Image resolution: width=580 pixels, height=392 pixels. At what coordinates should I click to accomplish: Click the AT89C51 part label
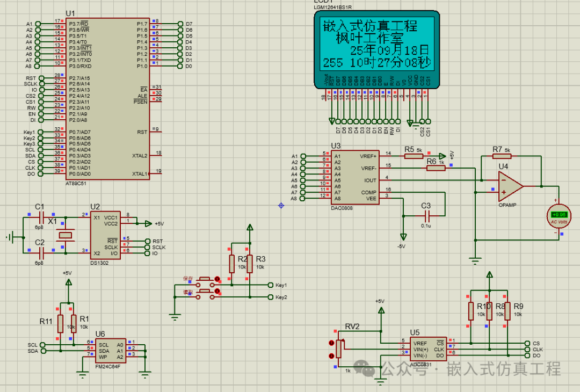click(76, 184)
